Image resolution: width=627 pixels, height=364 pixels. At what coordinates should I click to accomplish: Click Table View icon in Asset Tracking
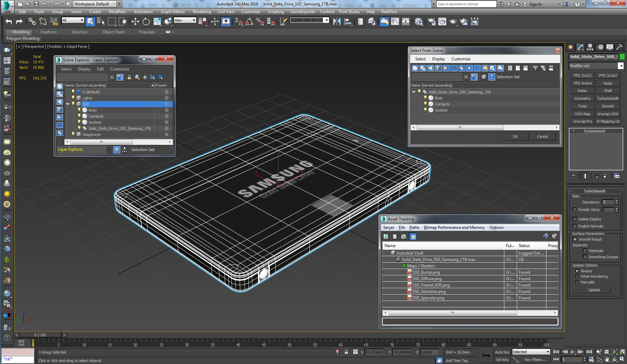pos(413,237)
